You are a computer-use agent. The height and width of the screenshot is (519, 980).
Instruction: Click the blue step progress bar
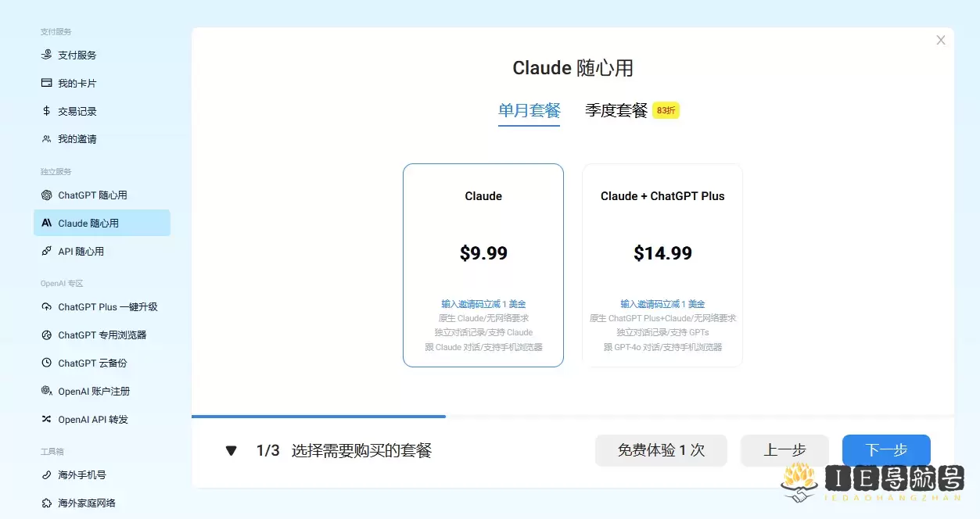(x=318, y=417)
